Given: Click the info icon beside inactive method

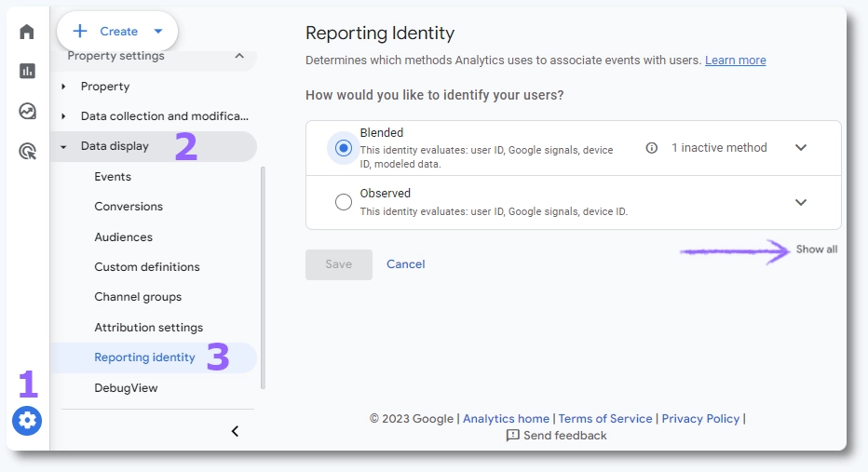Looking at the screenshot, I should (652, 148).
